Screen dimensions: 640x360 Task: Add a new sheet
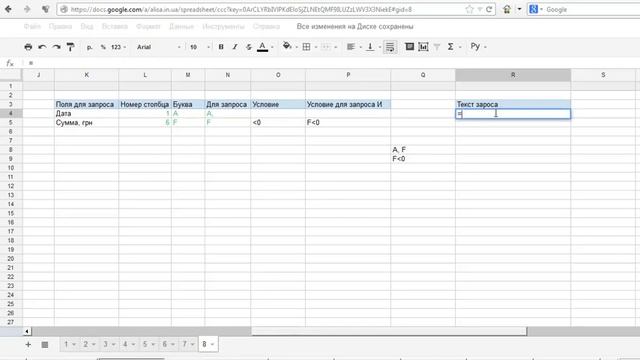28,344
